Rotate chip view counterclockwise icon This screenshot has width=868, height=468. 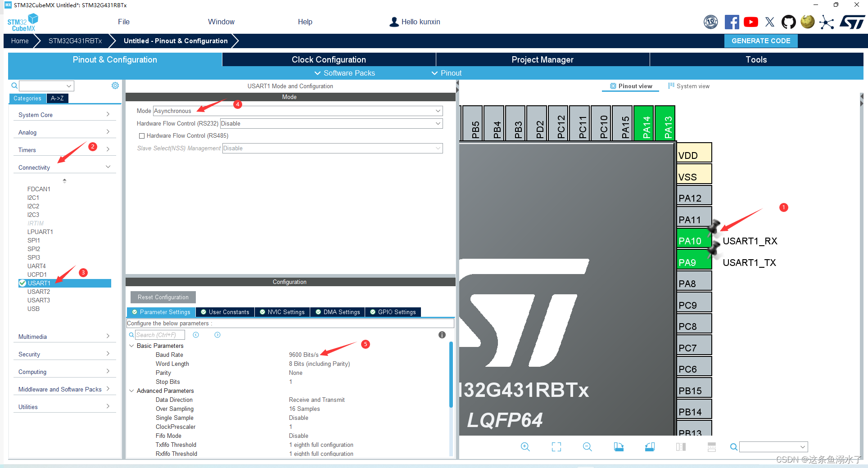coord(650,447)
